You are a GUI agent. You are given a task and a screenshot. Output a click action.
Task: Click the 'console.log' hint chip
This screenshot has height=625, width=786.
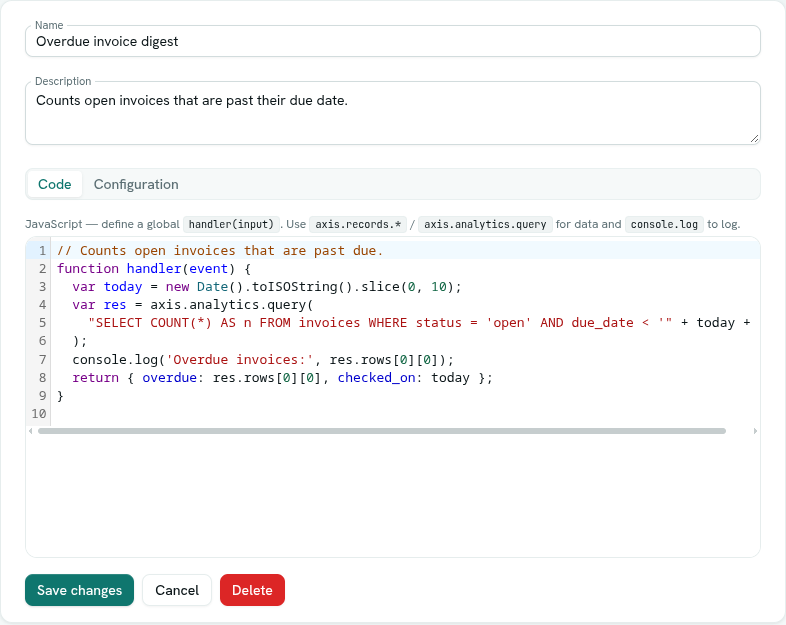point(664,224)
